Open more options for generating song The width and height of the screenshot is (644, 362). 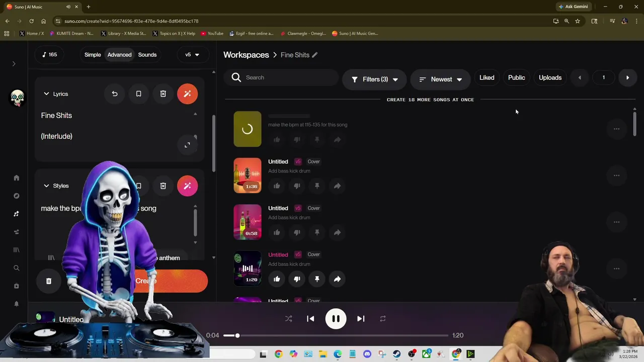click(616, 129)
